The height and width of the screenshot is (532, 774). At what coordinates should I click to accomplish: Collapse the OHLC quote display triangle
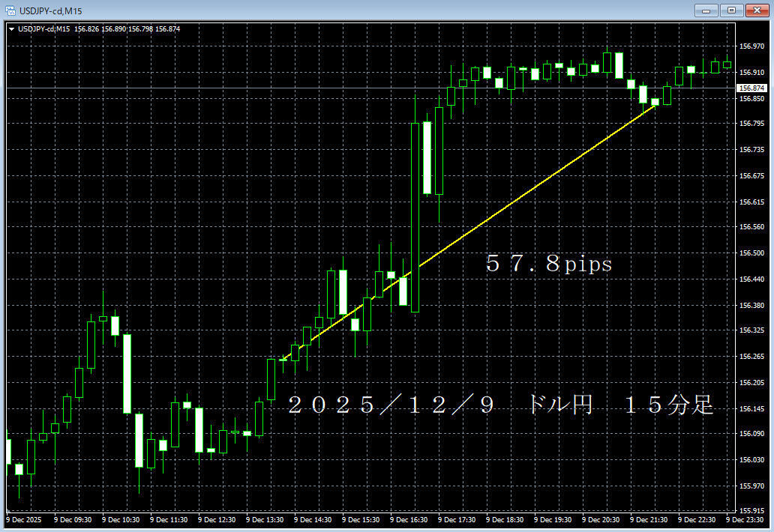click(12, 28)
